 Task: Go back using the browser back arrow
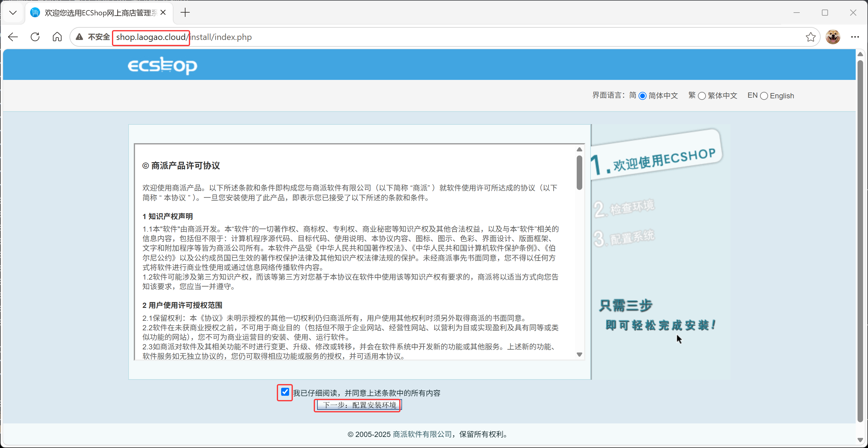[13, 37]
